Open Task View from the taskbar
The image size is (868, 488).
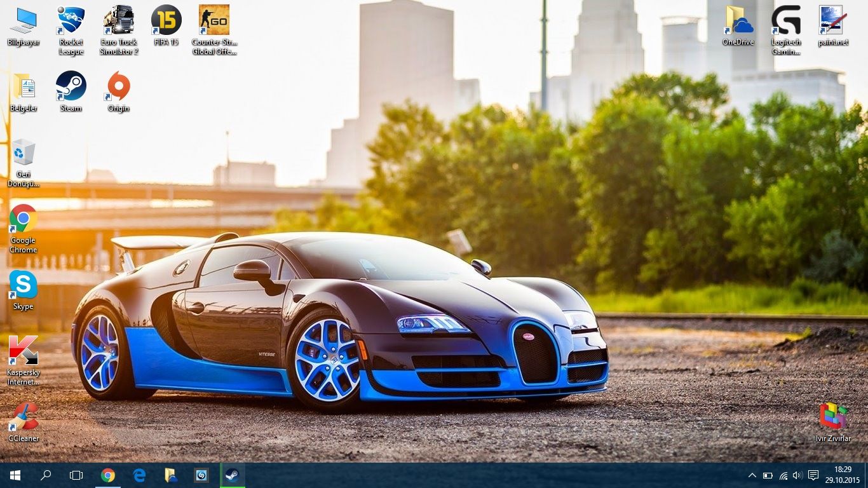pyautogui.click(x=76, y=475)
